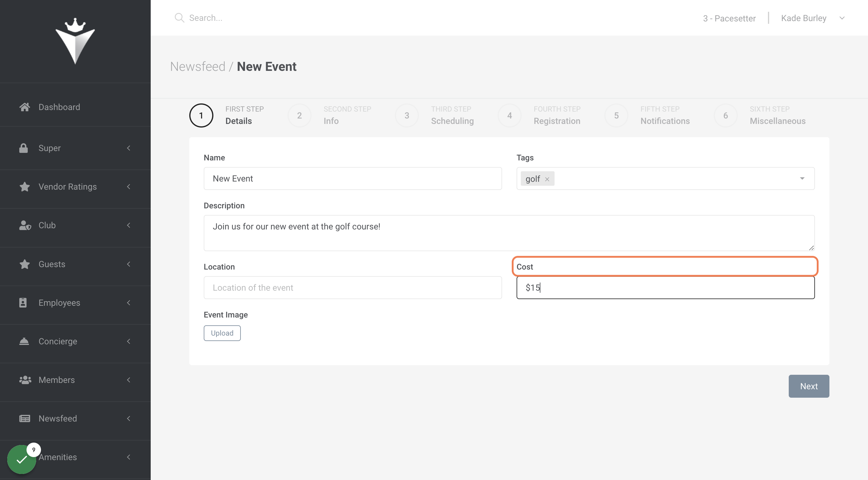The width and height of the screenshot is (868, 480).
Task: Expand the Super menu chevron
Action: pos(128,148)
